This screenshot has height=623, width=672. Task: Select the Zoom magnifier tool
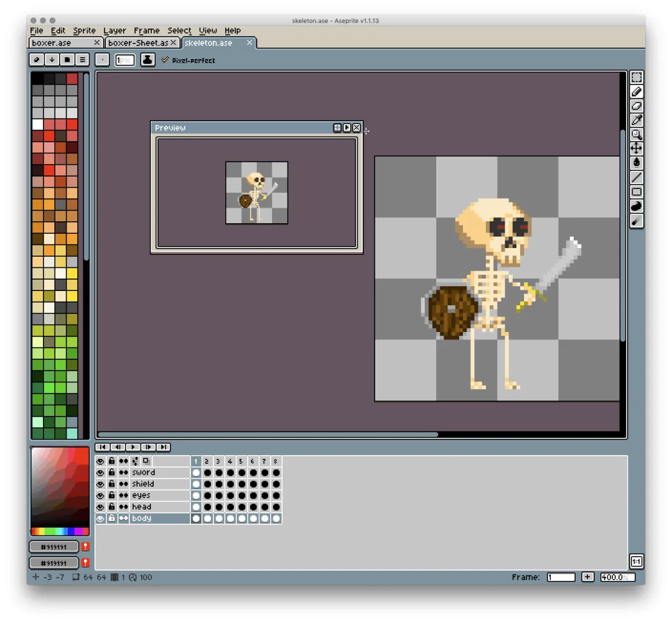[637, 134]
